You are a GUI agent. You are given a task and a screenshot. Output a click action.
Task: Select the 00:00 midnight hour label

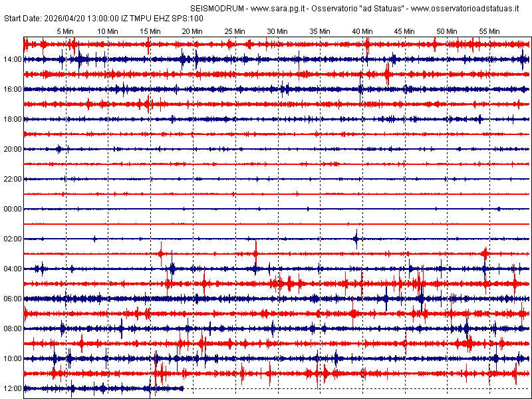pyautogui.click(x=12, y=209)
